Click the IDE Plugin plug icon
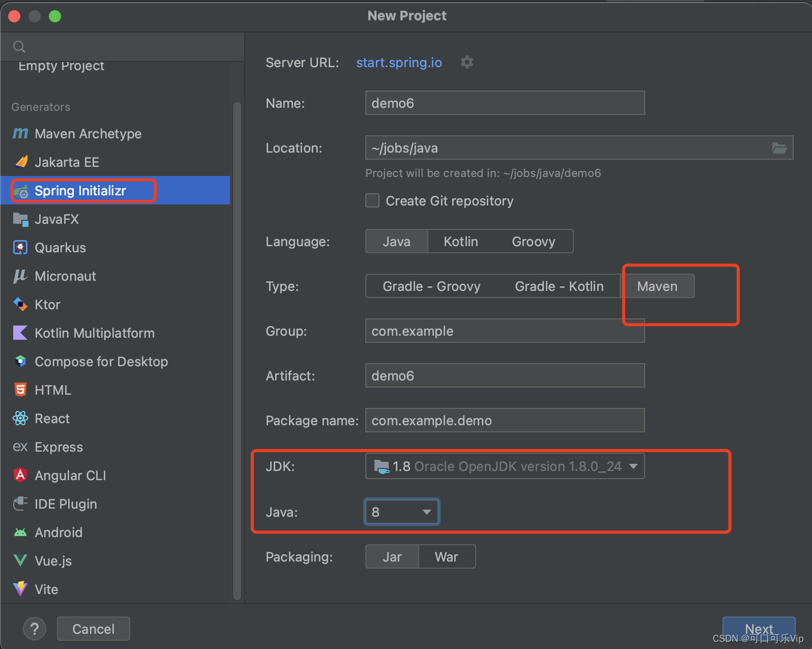Image resolution: width=812 pixels, height=649 pixels. 20,504
